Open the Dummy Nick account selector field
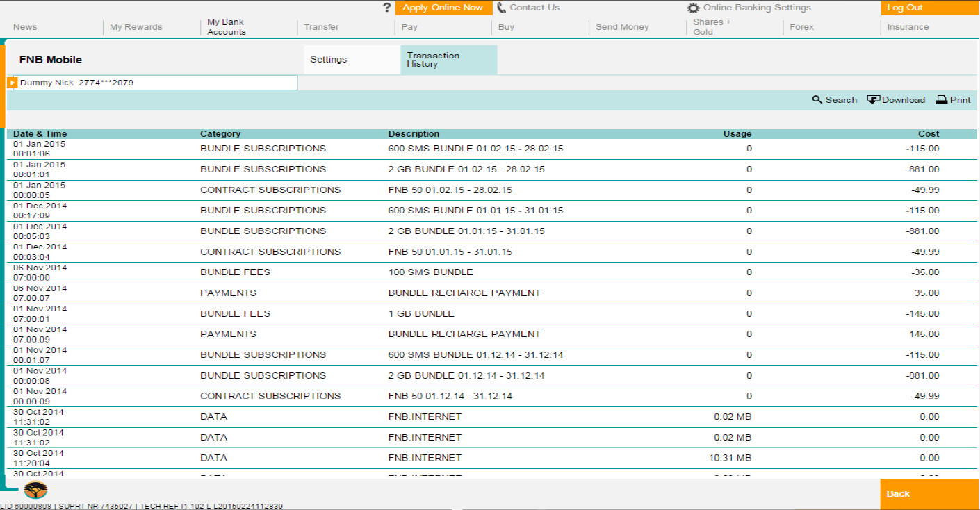This screenshot has height=510, width=980. (x=157, y=83)
